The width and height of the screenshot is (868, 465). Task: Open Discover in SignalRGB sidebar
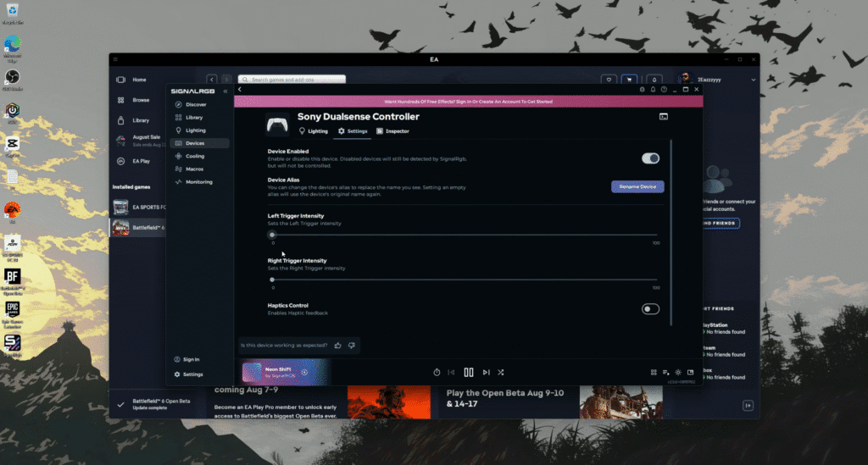(191, 104)
